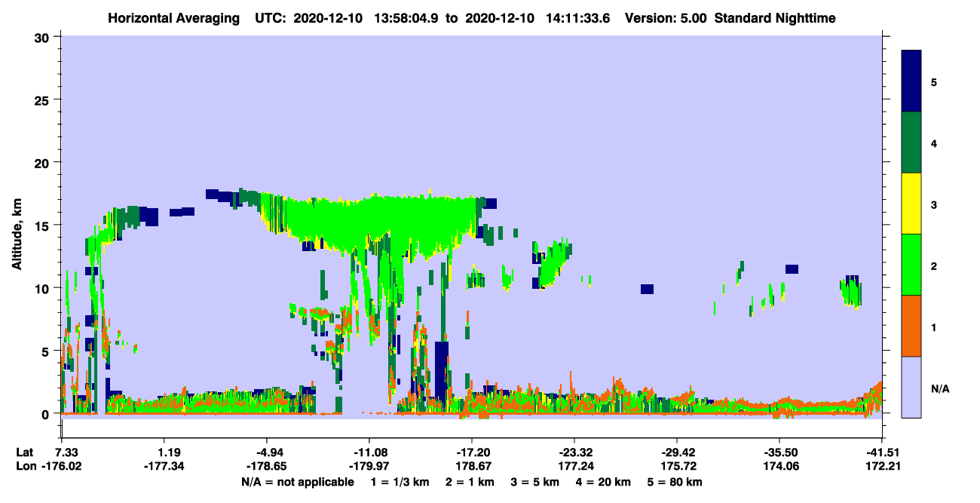
Task: Click the longitude value '174.06'
Action: pyautogui.click(x=779, y=466)
